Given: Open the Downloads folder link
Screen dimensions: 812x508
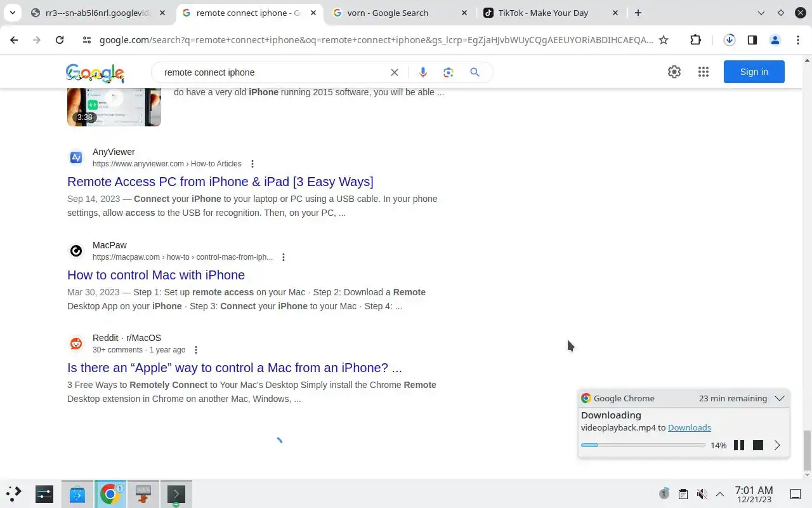Looking at the screenshot, I should pos(690,427).
